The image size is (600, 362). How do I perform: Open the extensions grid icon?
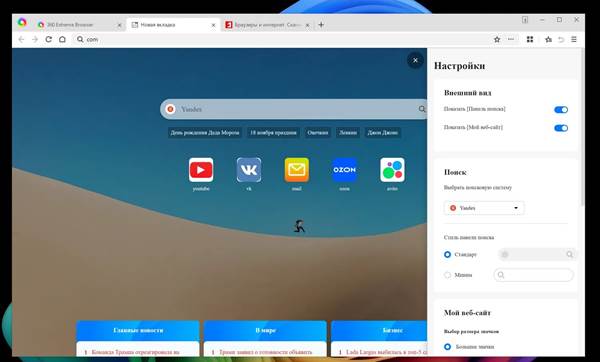[530, 39]
